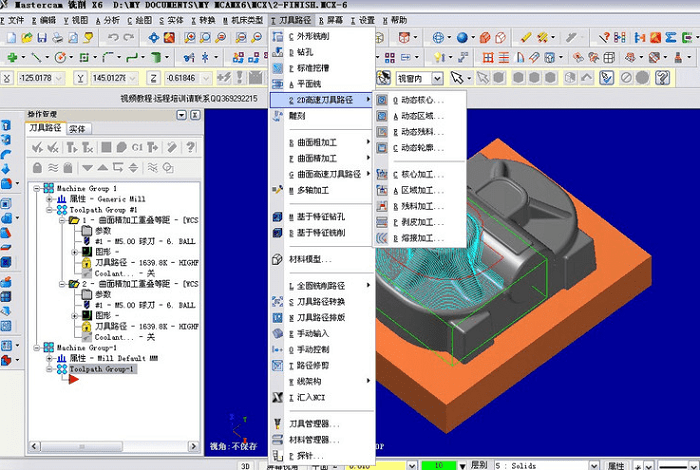Image resolution: width=700 pixels, height=470 pixels.
Task: Click the X coordinate lock button
Action: coord(7,79)
